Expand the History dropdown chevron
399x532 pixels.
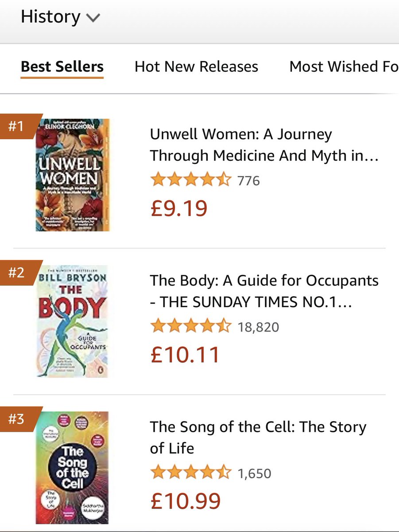[x=93, y=18]
